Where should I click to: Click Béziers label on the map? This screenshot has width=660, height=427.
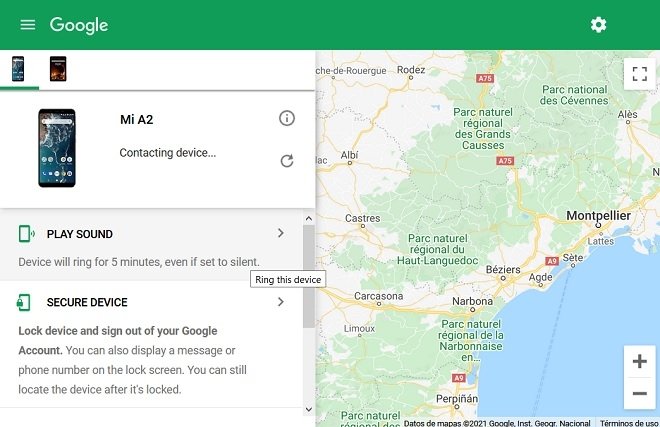(503, 269)
